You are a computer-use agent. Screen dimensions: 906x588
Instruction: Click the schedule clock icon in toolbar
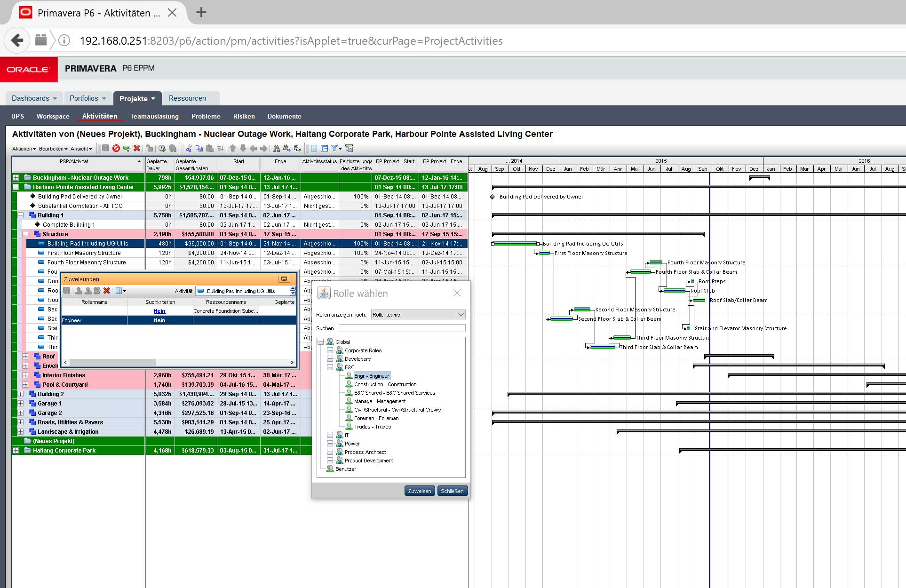click(162, 148)
